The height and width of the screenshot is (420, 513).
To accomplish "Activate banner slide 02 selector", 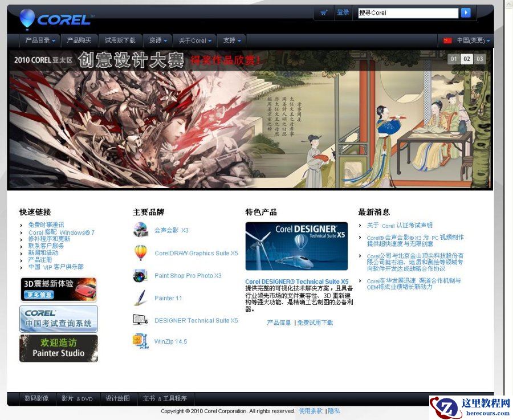I will point(466,59).
